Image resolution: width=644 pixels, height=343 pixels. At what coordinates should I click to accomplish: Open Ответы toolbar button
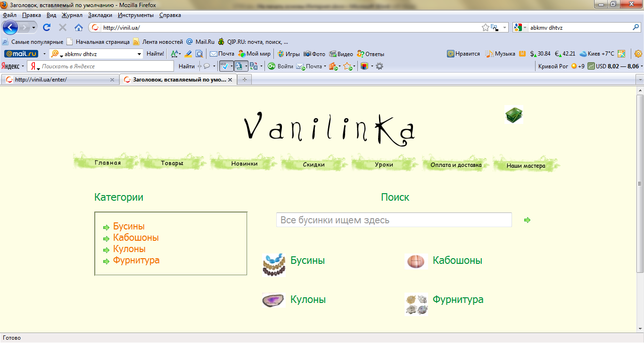(371, 54)
